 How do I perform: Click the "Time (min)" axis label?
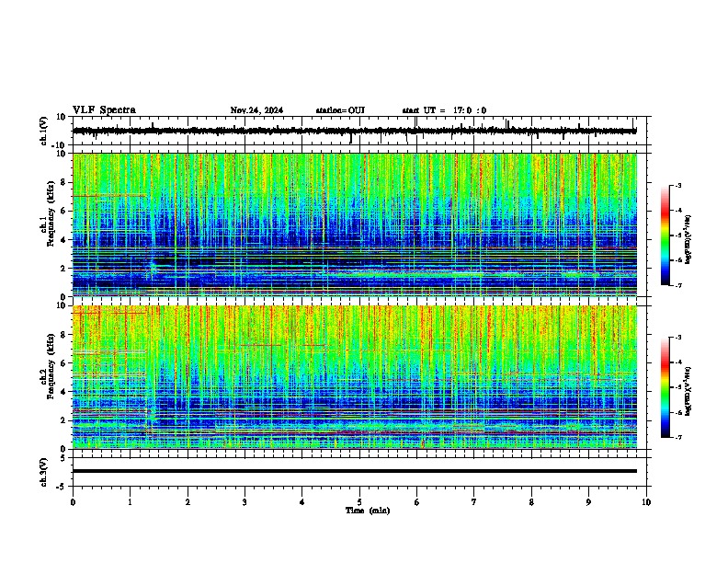click(x=368, y=511)
